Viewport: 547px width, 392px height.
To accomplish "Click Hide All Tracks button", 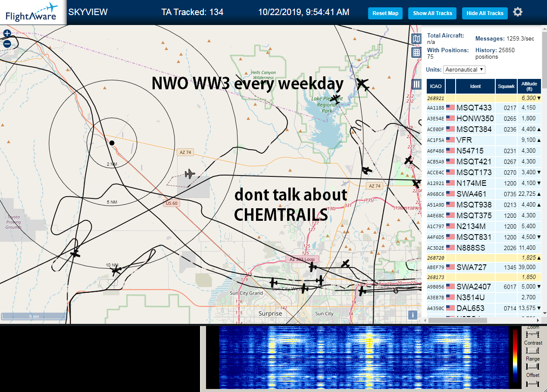I will pyautogui.click(x=485, y=13).
